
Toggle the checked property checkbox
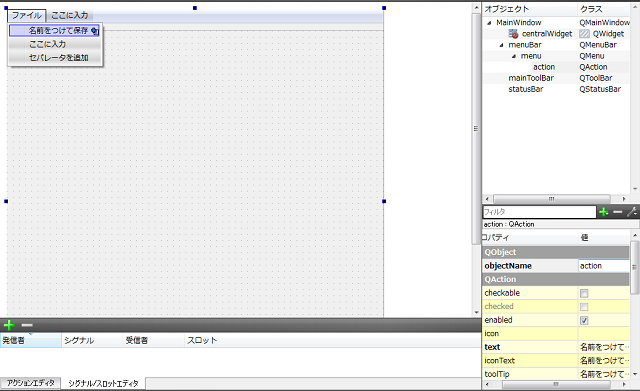[584, 307]
